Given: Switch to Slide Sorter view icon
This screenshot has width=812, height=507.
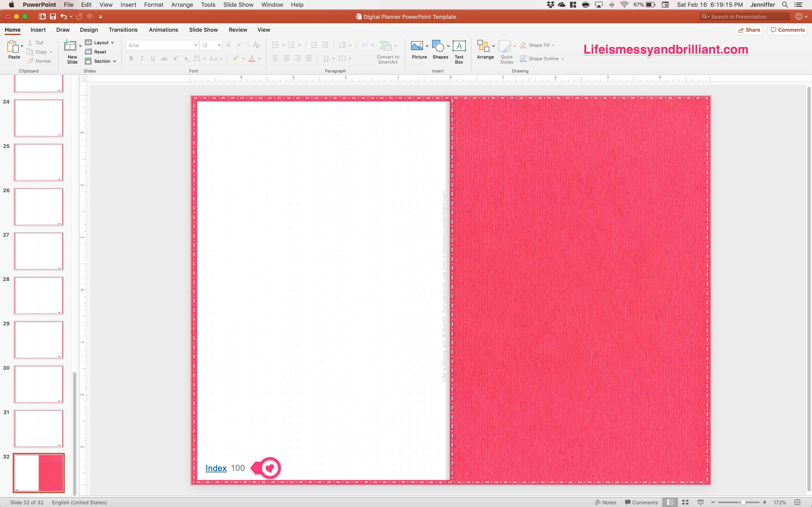Looking at the screenshot, I should pos(685,502).
